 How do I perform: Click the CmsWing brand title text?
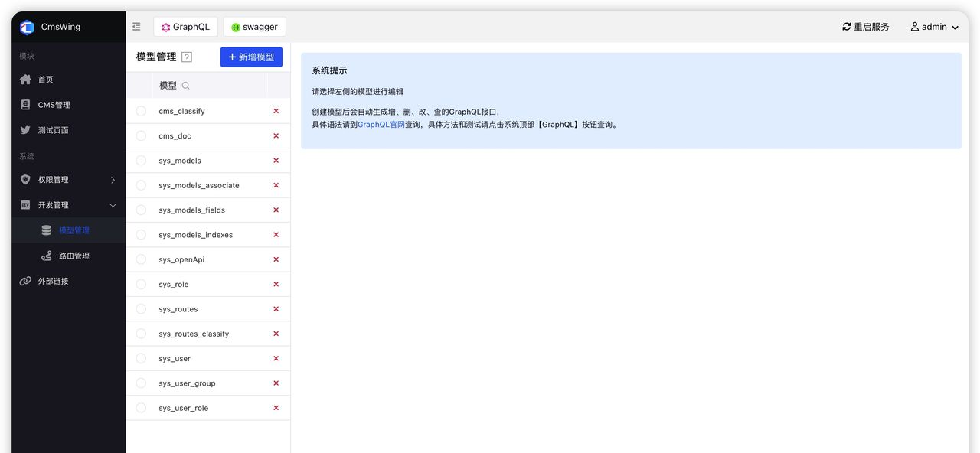point(60,27)
